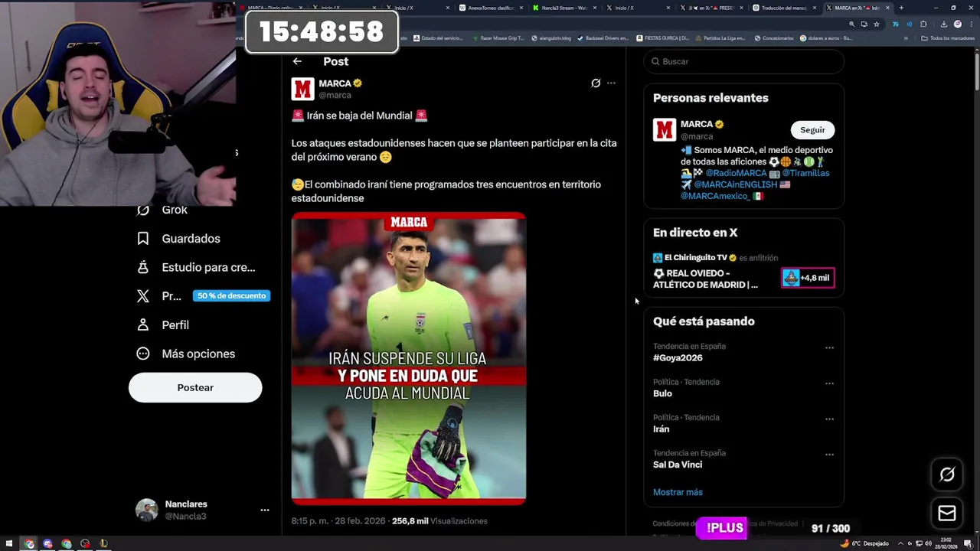Screen dimensions: 980x551
Task: Open the #Goya2026 trend
Action: click(678, 357)
